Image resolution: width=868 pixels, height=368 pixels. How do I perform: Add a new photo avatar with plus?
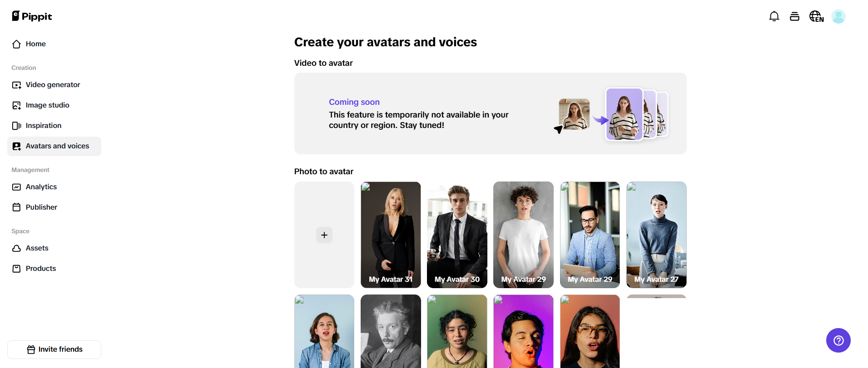(324, 235)
